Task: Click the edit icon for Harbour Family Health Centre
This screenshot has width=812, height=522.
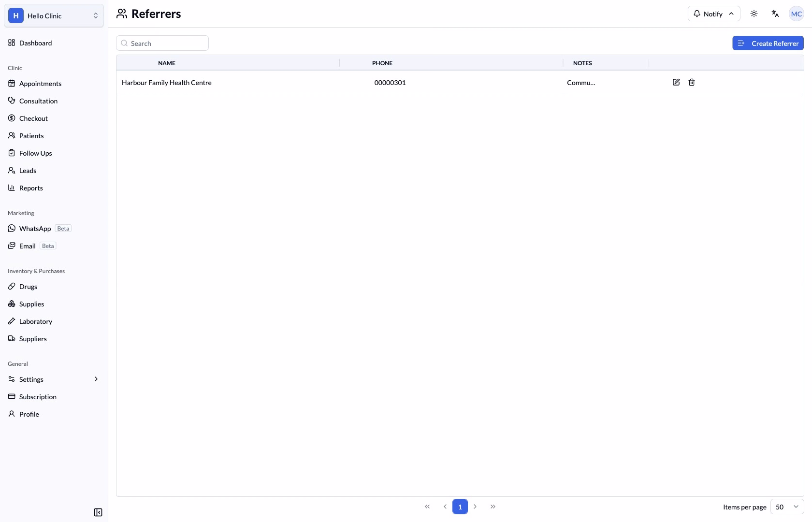Action: click(676, 82)
